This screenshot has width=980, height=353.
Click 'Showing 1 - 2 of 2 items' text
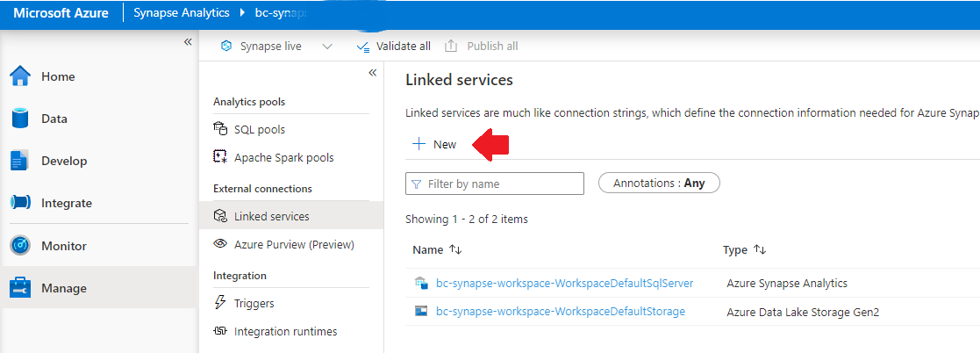[x=467, y=219]
